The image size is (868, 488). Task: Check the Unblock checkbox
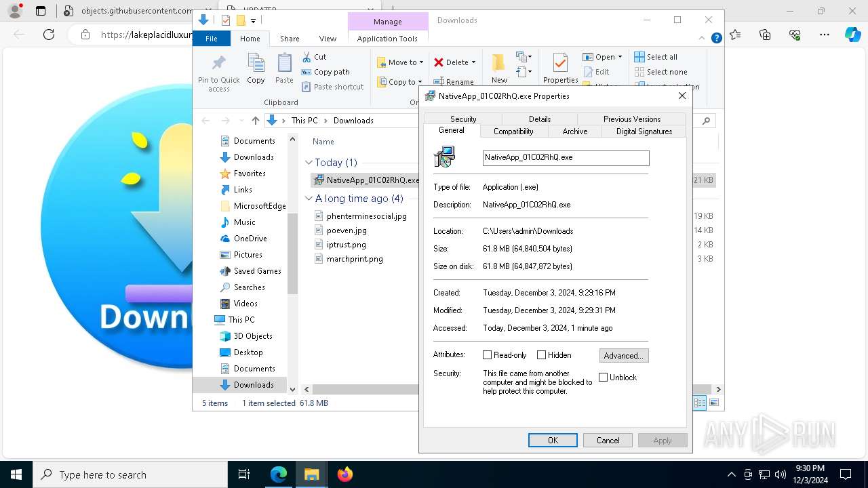(603, 378)
